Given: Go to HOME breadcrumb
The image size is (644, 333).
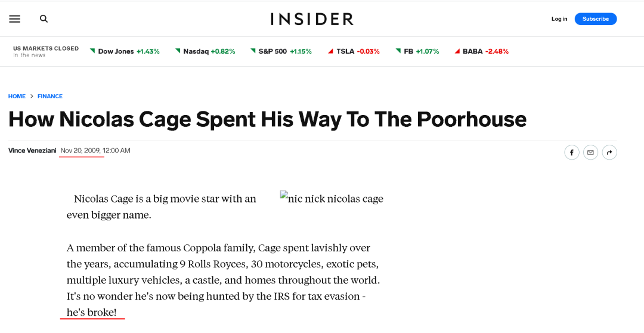Looking at the screenshot, I should 17,97.
